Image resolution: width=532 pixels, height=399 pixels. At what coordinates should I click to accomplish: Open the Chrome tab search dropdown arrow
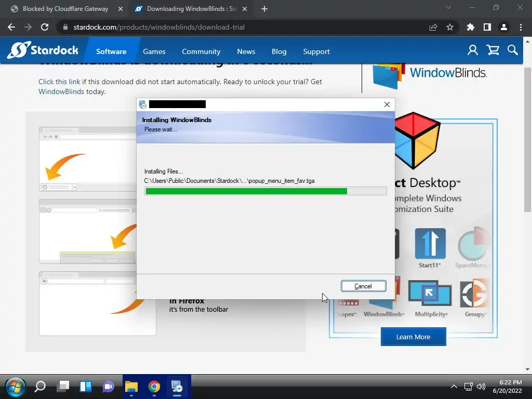tap(448, 7)
